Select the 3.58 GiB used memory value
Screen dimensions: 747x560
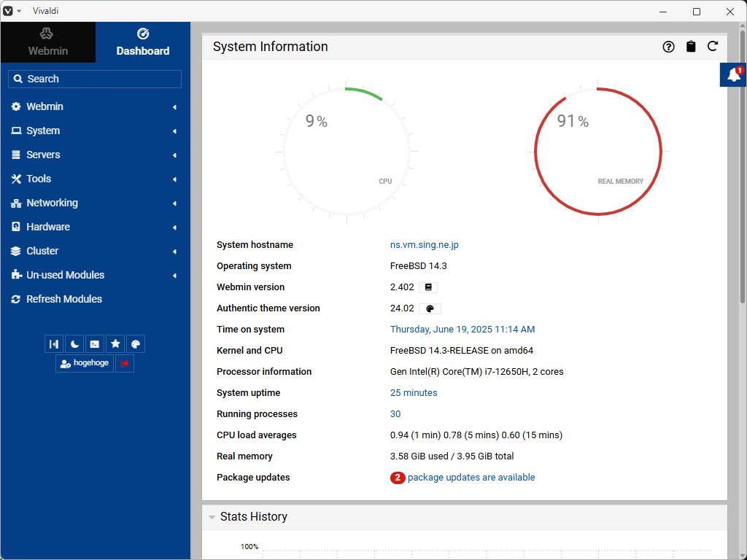[452, 456]
